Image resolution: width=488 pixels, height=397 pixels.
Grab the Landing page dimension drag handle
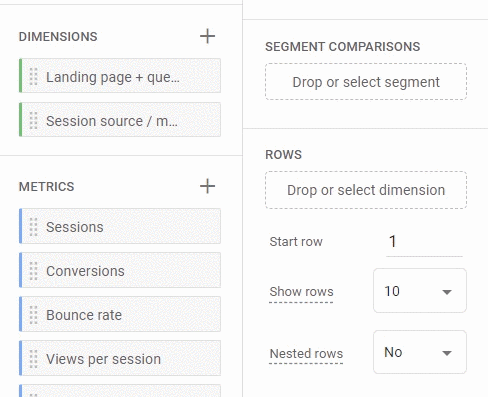(x=33, y=76)
